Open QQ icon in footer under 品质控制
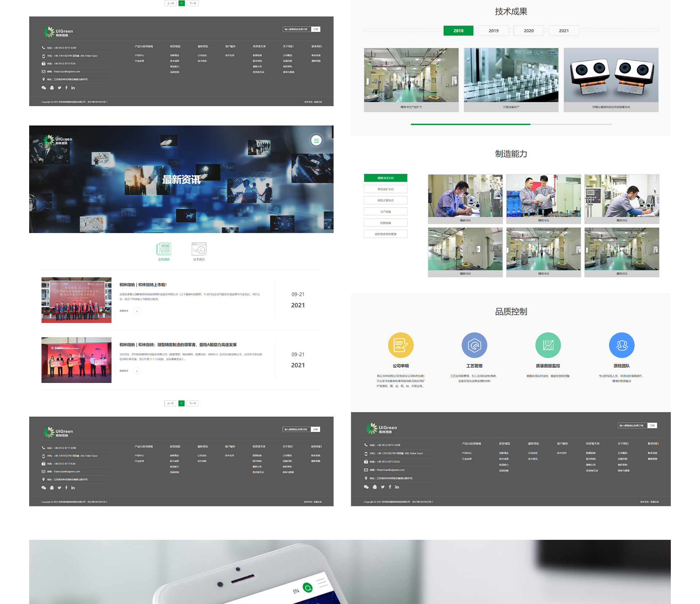 [x=375, y=487]
